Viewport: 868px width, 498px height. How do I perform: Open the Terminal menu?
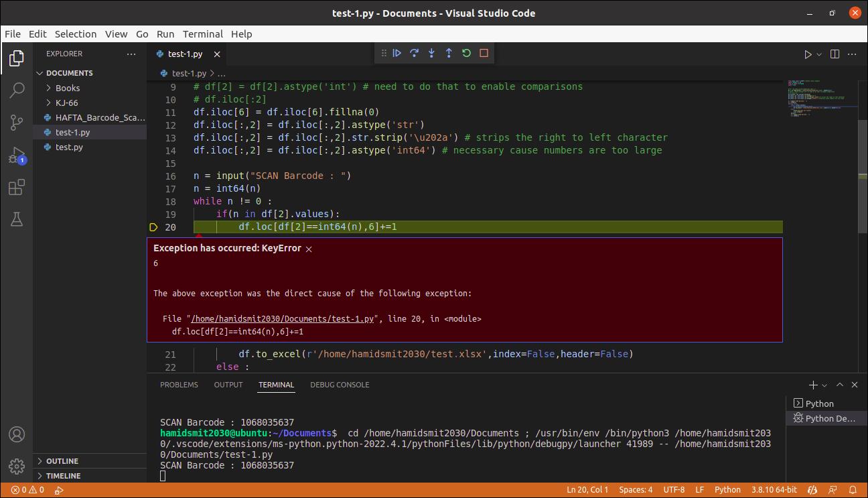pos(203,34)
